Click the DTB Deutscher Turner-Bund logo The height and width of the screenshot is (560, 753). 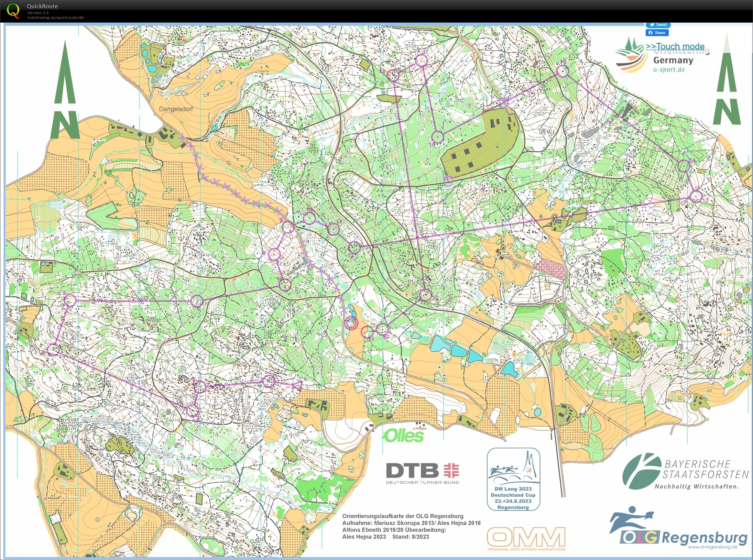click(422, 473)
